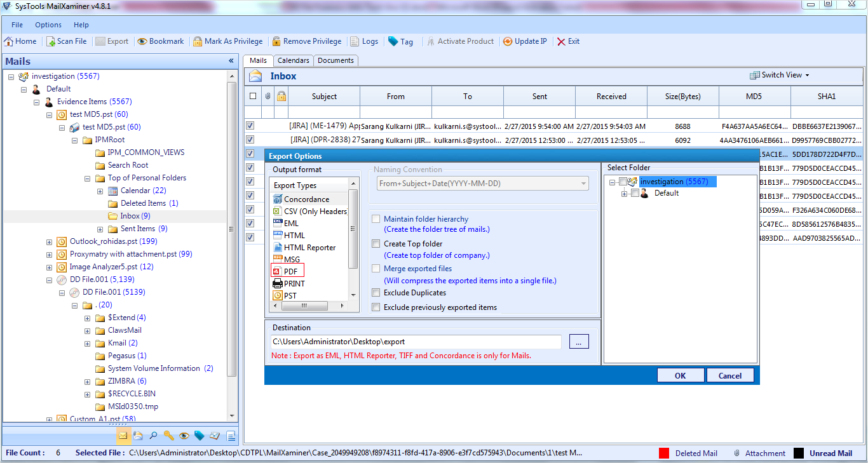Select CSV (Only Headers) export type

click(x=309, y=211)
